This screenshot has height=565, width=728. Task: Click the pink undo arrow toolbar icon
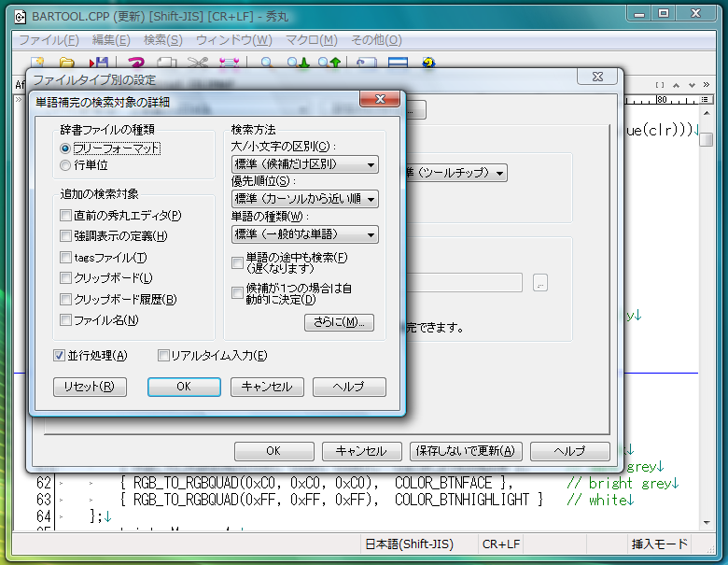136,64
